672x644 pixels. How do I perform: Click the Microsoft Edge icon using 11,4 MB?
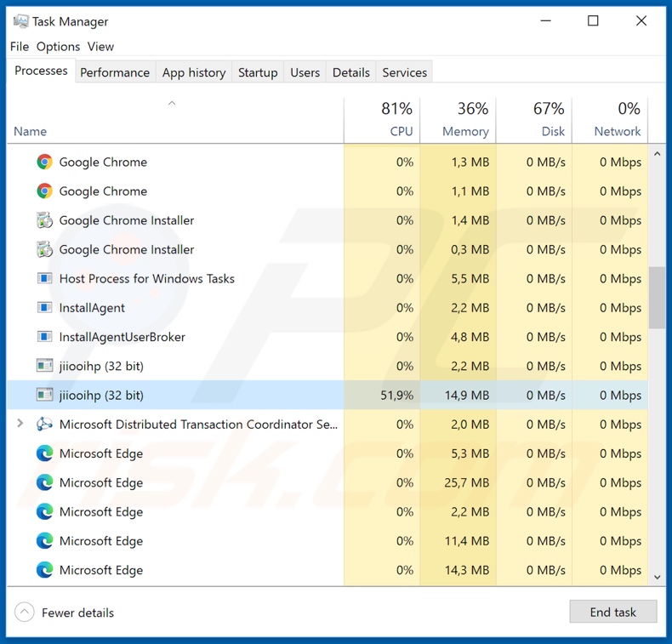pyautogui.click(x=44, y=541)
